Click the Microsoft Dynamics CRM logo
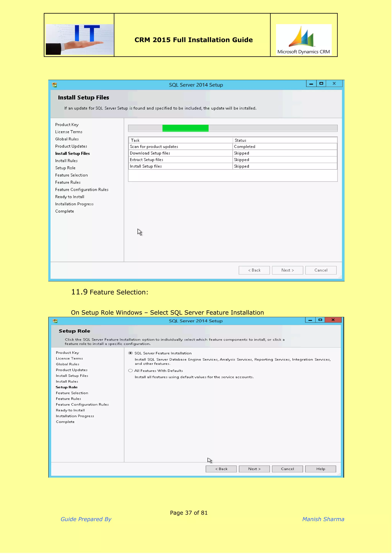 (x=304, y=40)
